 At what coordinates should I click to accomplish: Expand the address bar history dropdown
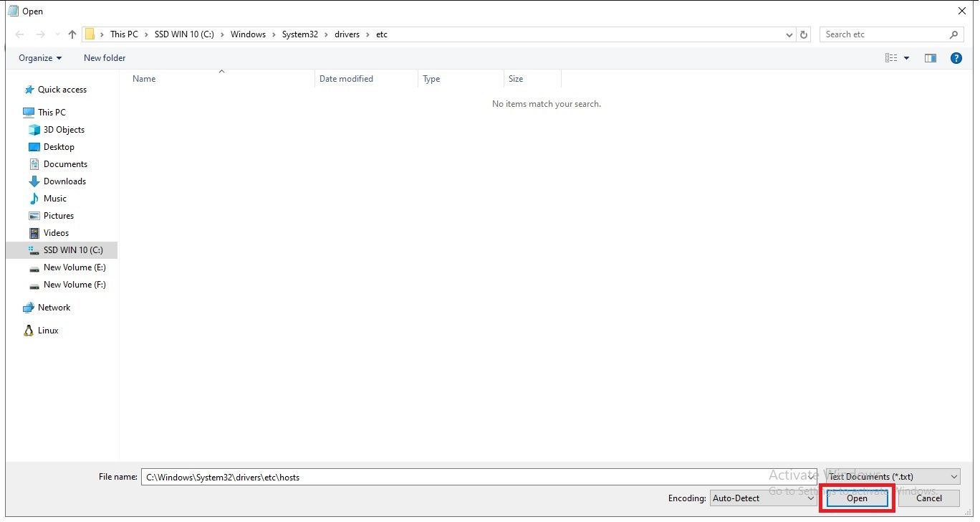coord(789,34)
